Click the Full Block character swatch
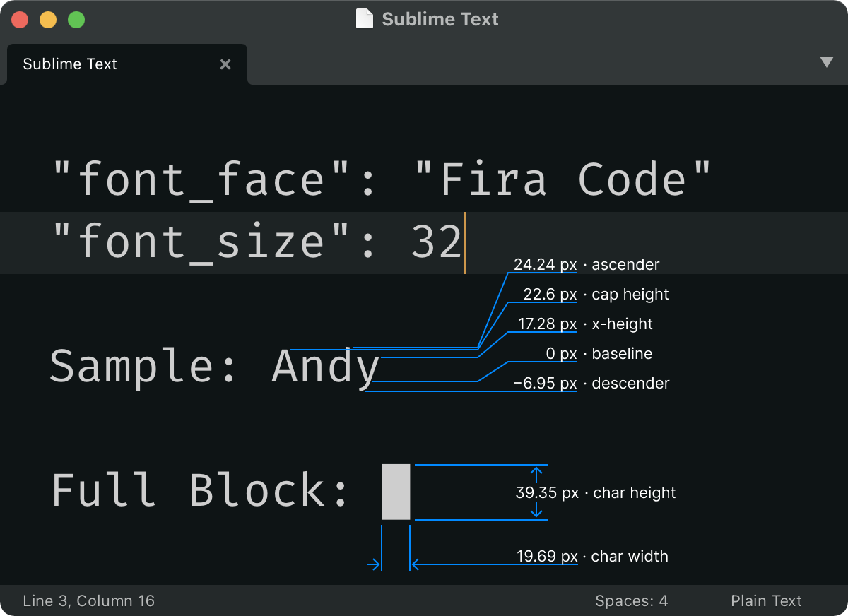Screen dimensions: 848x616 (396, 492)
